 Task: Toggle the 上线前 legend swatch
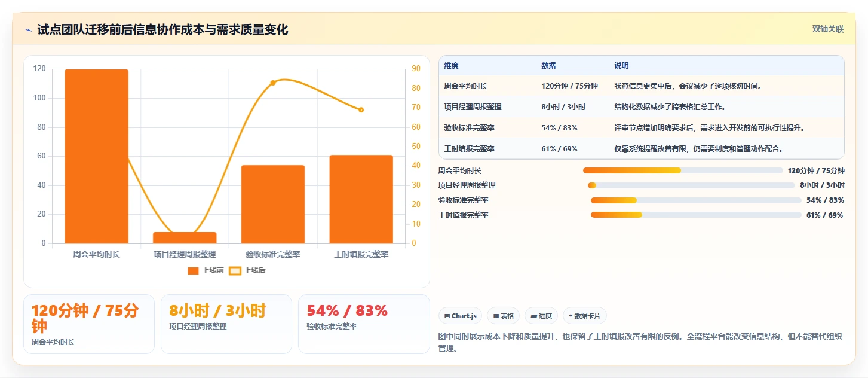(x=193, y=270)
